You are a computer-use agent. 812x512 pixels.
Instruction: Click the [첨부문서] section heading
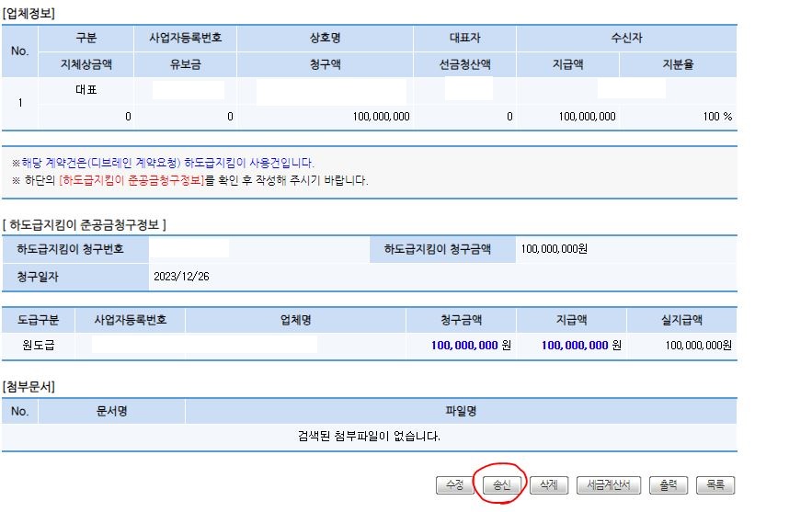point(29,387)
